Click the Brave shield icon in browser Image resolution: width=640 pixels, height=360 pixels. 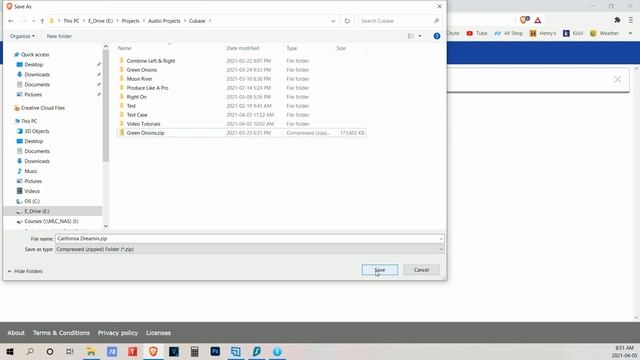(524, 20)
